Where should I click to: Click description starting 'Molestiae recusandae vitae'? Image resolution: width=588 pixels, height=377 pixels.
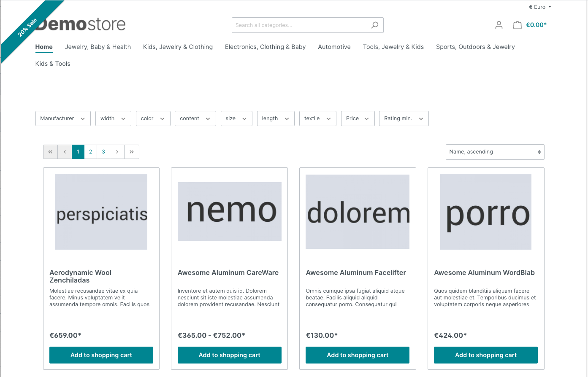point(99,298)
